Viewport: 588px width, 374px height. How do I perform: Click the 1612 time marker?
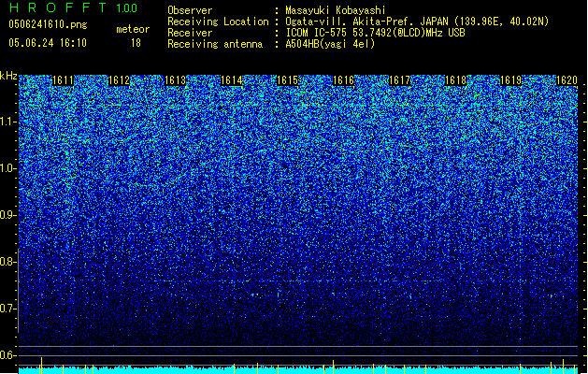point(119,80)
